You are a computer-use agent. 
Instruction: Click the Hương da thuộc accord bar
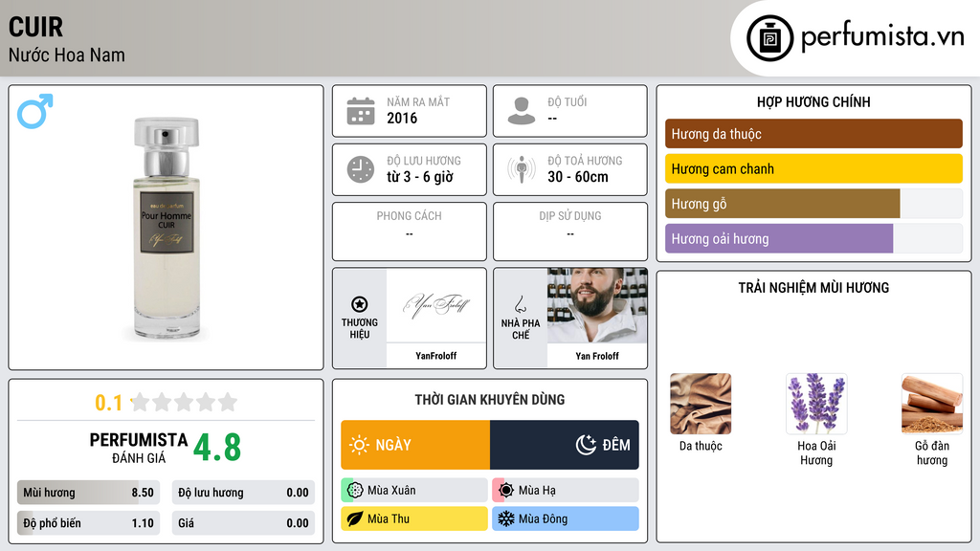(x=813, y=134)
